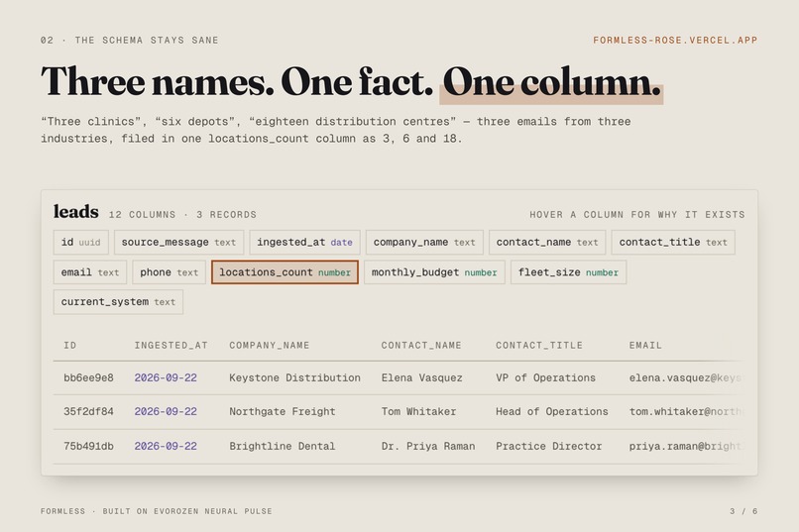Click the EMAIL table column header
799x532 pixels.
(645, 346)
